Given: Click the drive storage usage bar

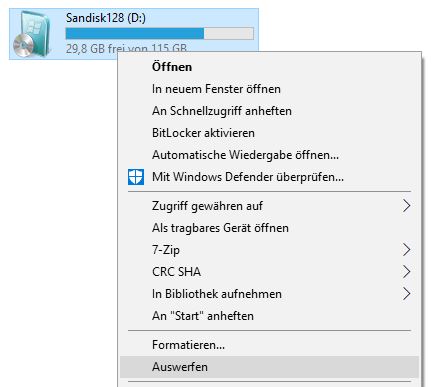Looking at the screenshot, I should [x=160, y=34].
